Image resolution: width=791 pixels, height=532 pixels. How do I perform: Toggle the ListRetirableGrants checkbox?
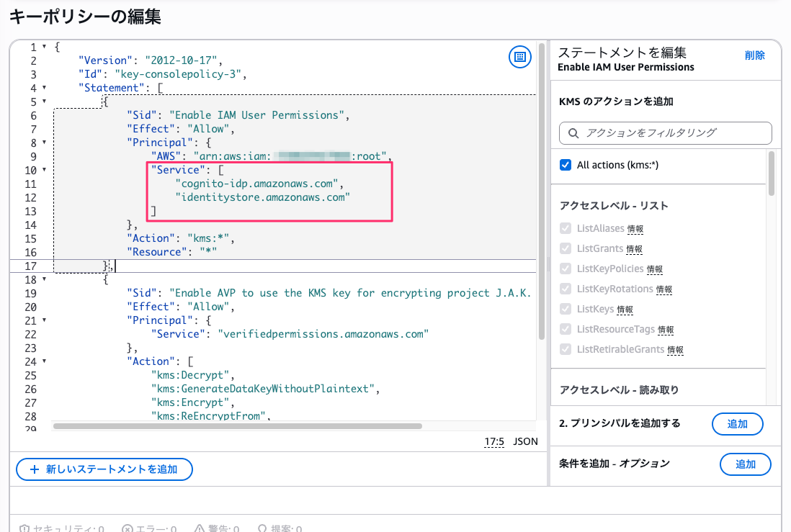click(566, 349)
